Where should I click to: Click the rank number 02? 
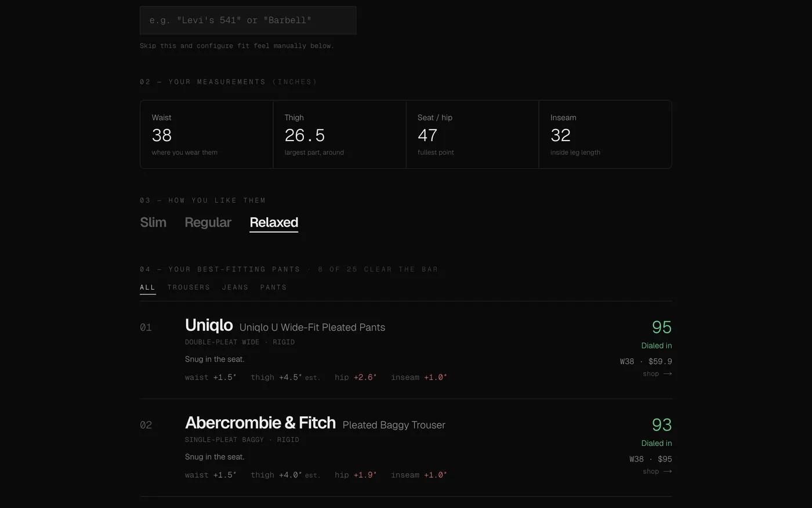tap(146, 425)
